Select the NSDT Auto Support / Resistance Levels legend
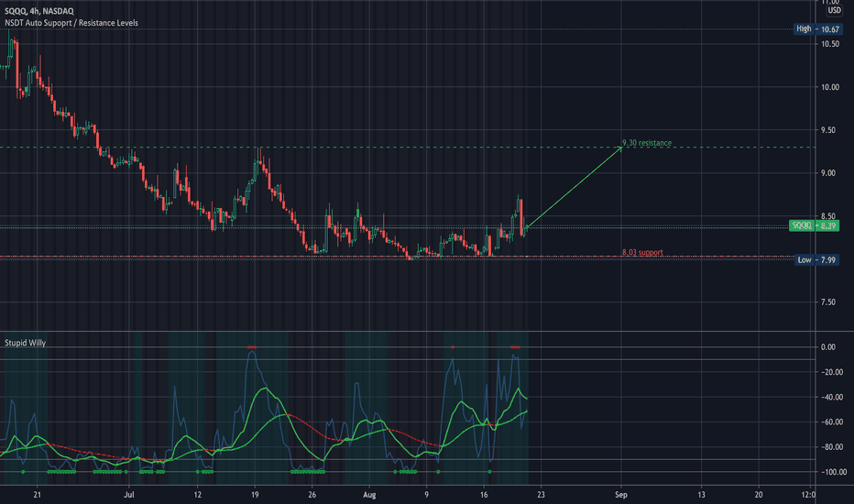This screenshot has width=854, height=504. [x=71, y=23]
